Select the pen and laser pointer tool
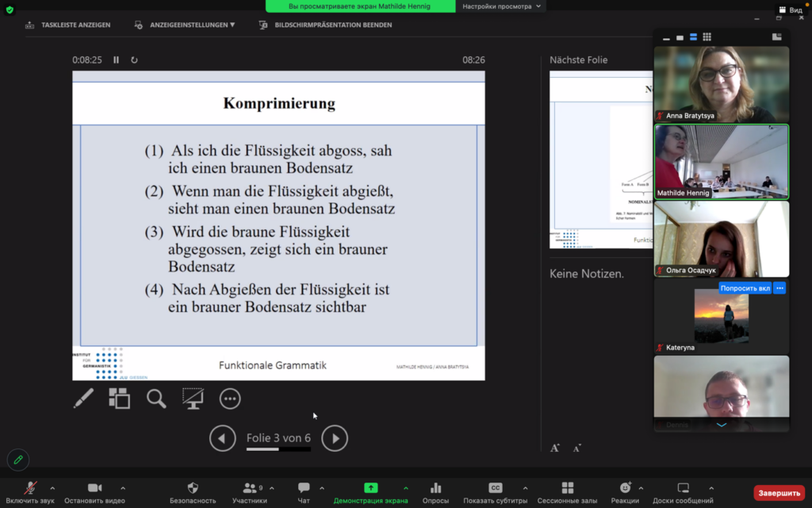 (x=83, y=398)
